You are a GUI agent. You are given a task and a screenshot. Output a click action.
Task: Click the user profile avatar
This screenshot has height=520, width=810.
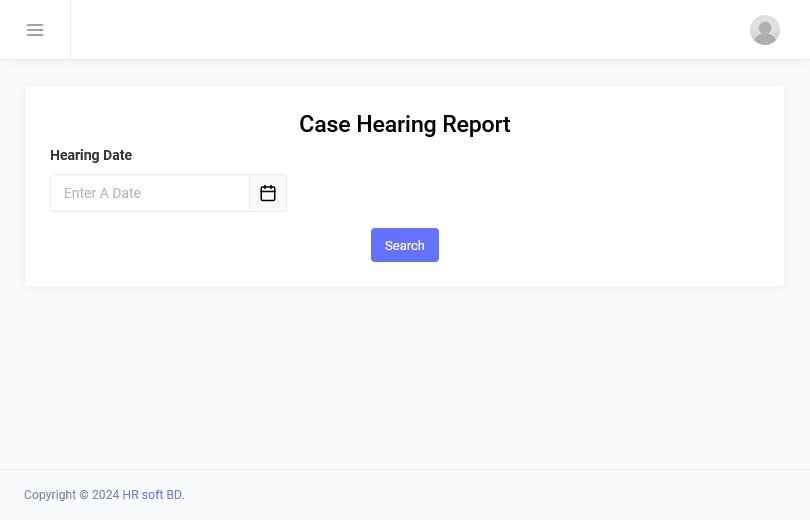point(765,30)
